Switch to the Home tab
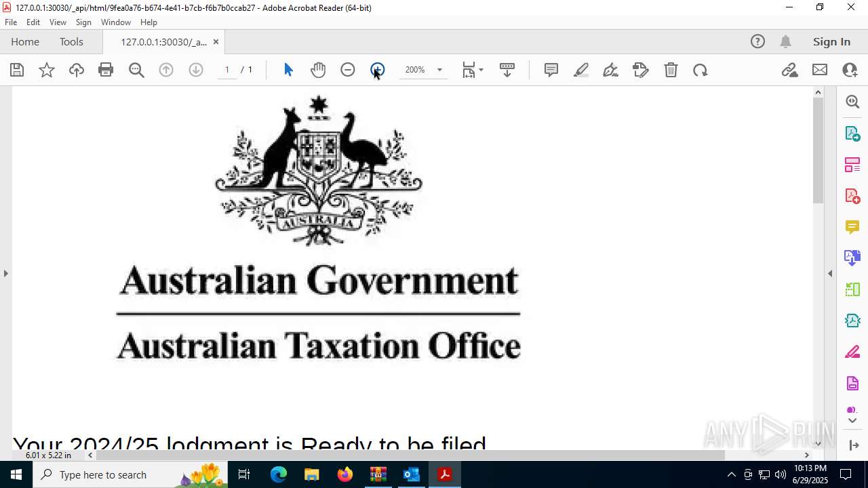 (x=25, y=41)
